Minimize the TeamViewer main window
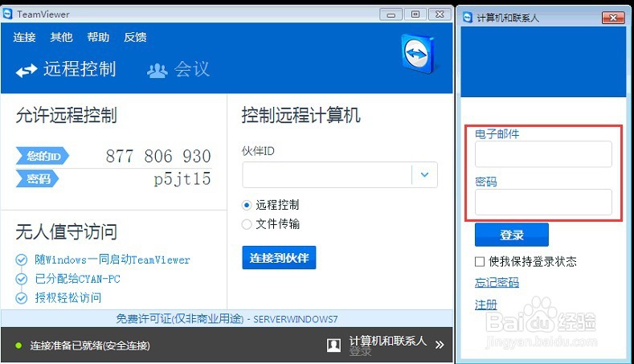Viewport: 634px width, 364px height. [391, 14]
